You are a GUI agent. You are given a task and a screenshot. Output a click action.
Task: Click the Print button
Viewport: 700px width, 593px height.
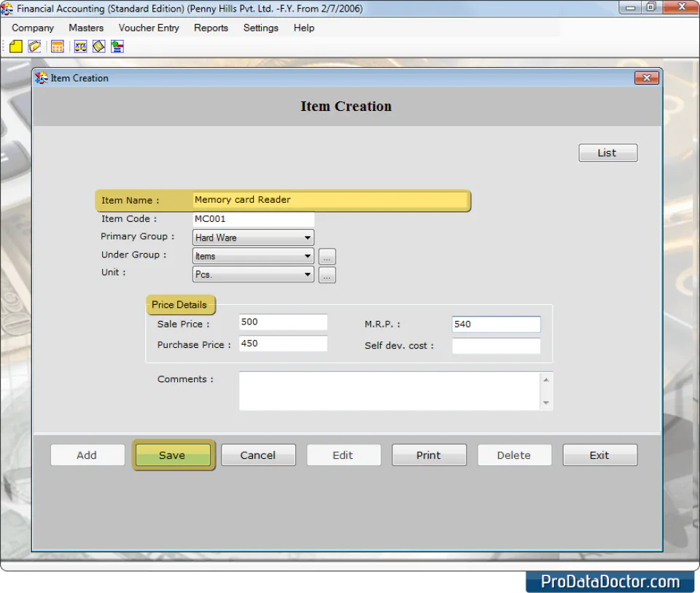point(429,455)
